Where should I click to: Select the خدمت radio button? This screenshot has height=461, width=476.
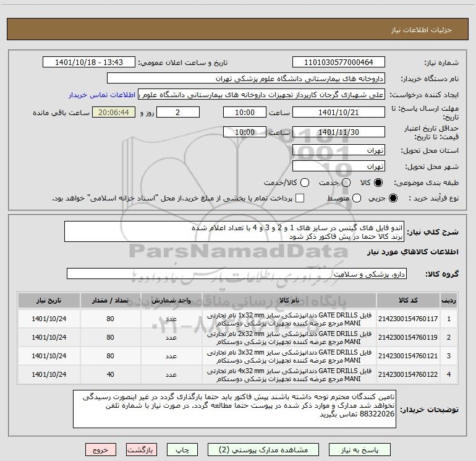coord(346,183)
